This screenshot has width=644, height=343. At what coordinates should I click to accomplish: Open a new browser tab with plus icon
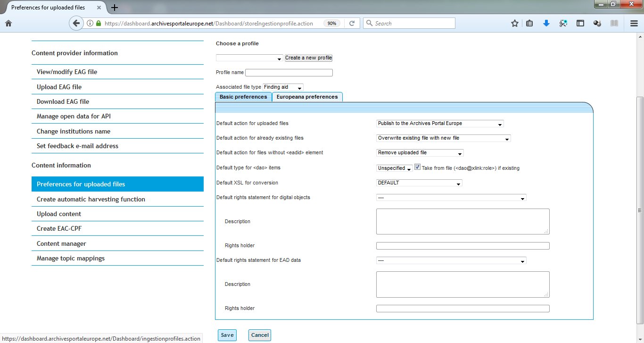coord(115,8)
